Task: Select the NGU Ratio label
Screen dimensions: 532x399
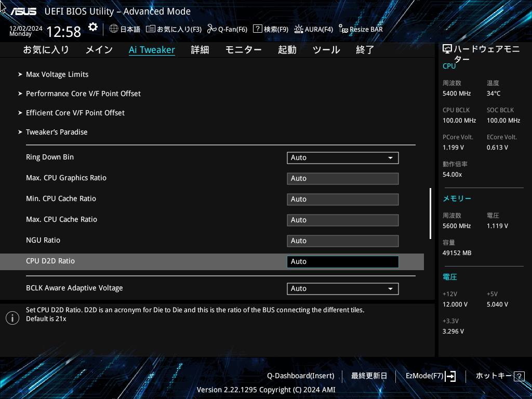Action: pos(43,240)
